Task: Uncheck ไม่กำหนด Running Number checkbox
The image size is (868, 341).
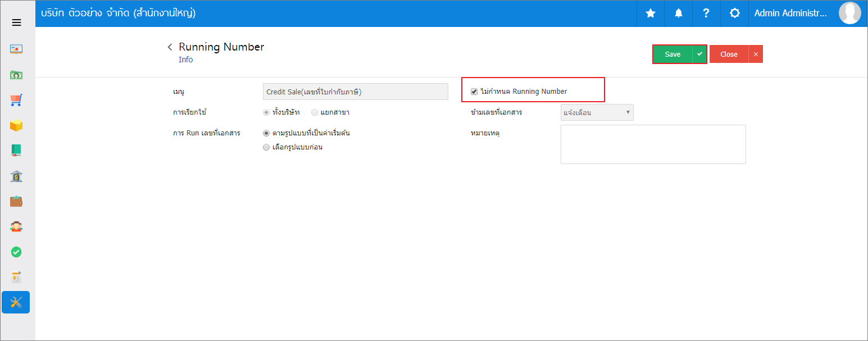Action: pos(474,92)
